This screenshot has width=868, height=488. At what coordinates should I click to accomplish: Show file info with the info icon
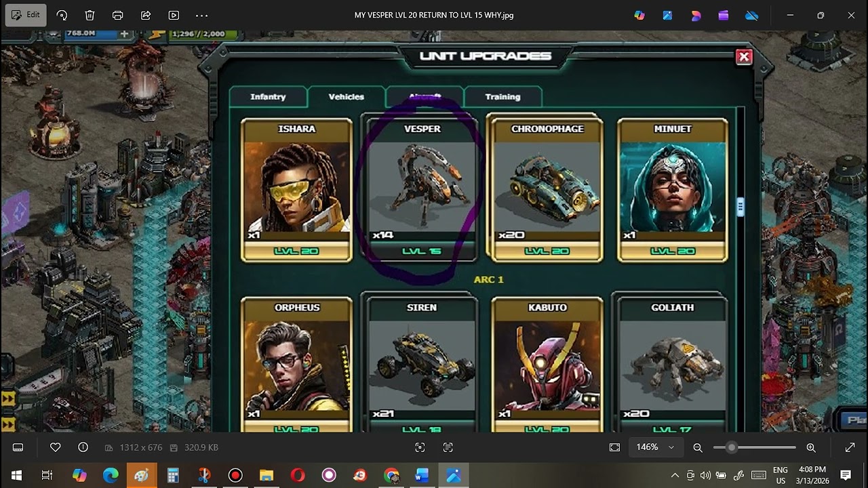click(x=83, y=447)
